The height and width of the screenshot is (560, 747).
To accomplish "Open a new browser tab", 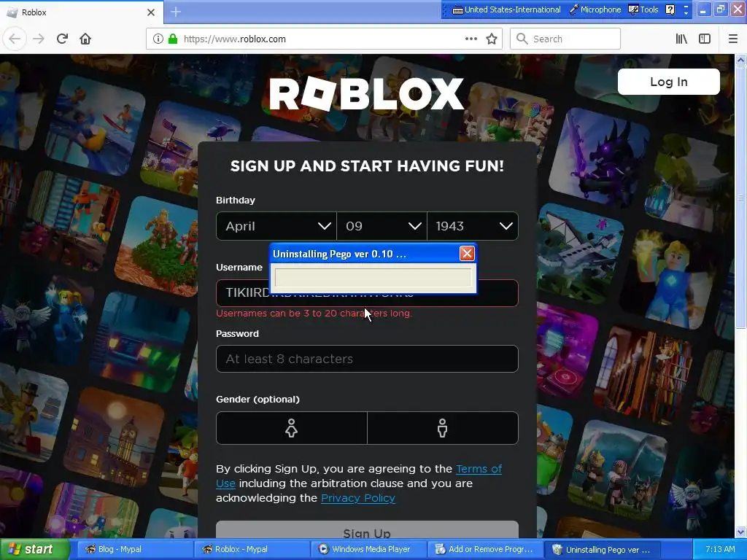I will tap(176, 12).
